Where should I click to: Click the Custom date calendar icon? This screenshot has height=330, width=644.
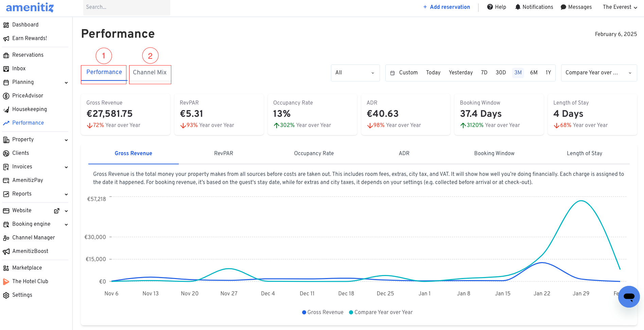pyautogui.click(x=393, y=73)
